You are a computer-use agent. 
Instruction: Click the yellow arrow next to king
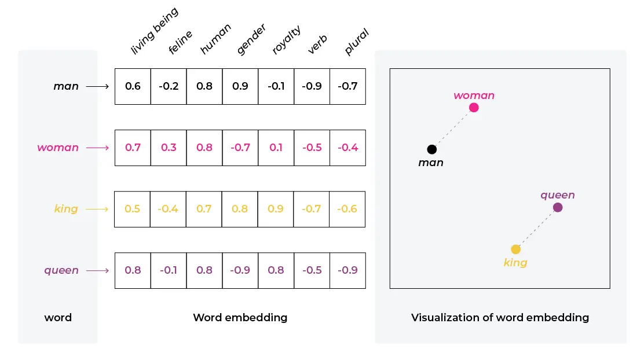pos(96,209)
